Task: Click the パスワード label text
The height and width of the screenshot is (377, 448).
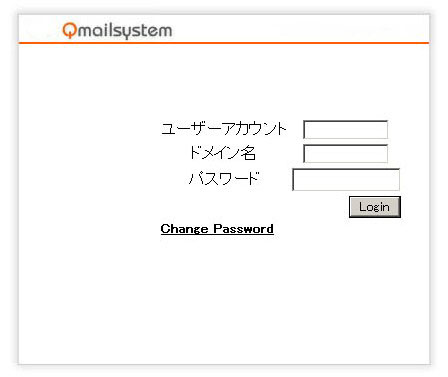Action: tap(224, 178)
